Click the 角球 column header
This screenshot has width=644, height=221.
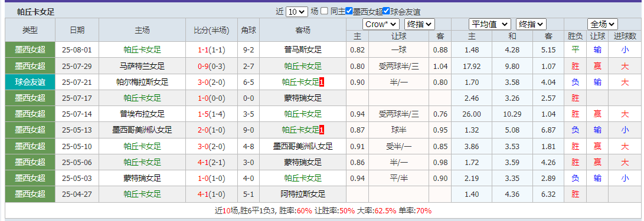249,30
